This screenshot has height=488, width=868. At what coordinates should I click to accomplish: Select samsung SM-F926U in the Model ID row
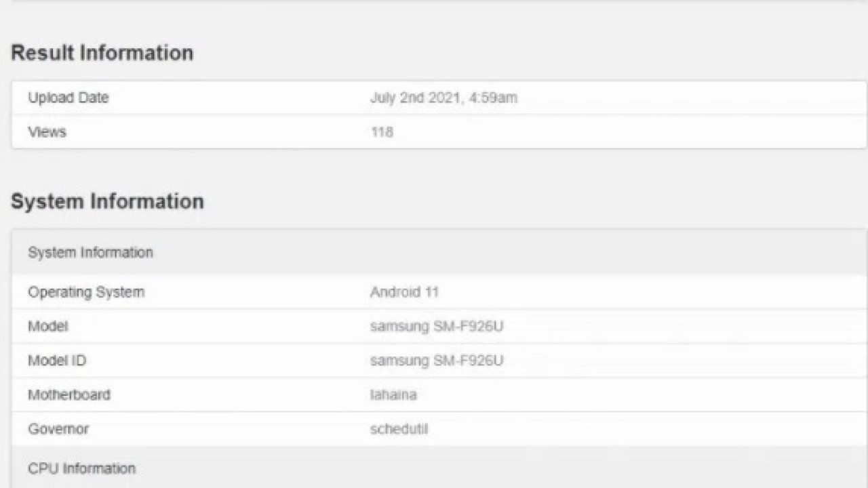[436, 361]
